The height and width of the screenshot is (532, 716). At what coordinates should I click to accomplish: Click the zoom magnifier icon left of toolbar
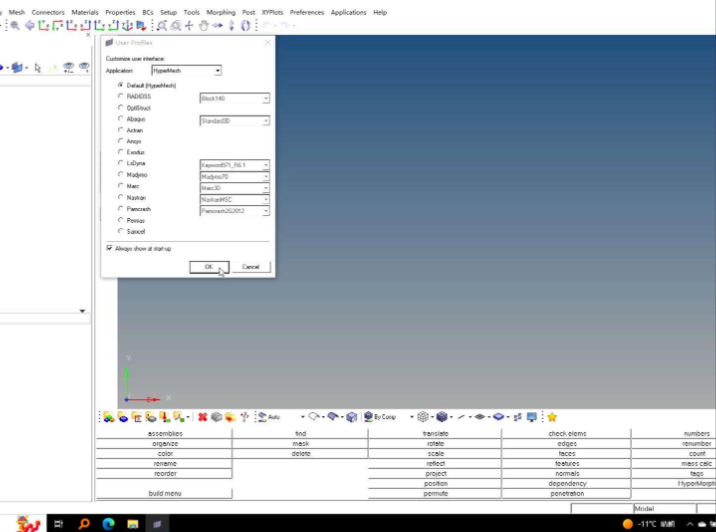pyautogui.click(x=15, y=26)
